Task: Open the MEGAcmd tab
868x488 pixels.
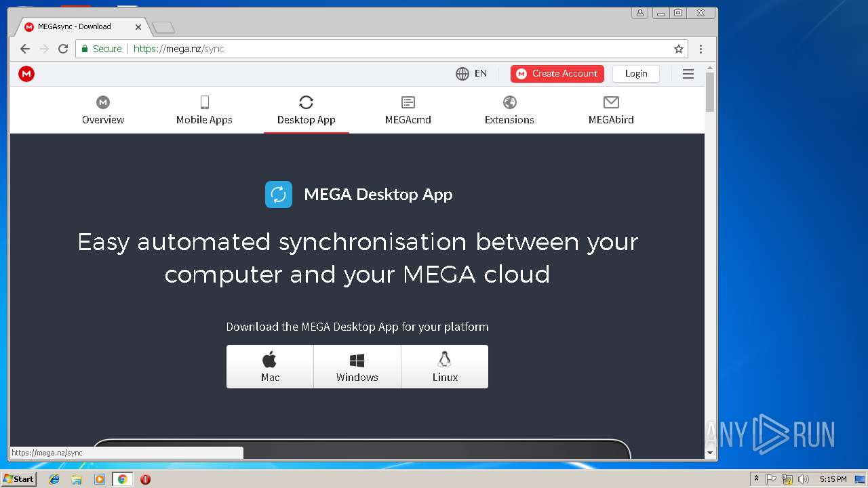Action: click(x=408, y=110)
